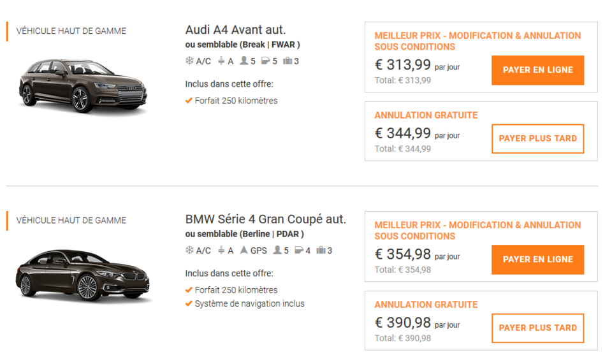612x364 pixels.
Task: Click the Audi A4 automatic transmission icon
Action: (222, 61)
